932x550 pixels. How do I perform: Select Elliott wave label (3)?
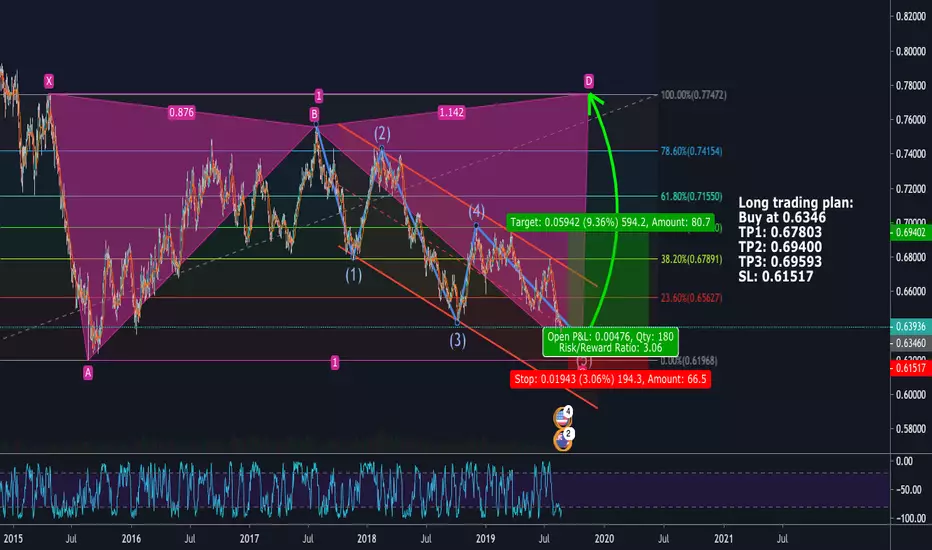point(457,340)
